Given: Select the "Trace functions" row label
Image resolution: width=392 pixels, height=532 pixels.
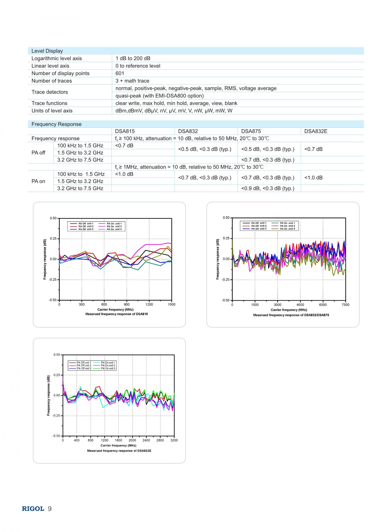Looking at the screenshot, I should 49,103.
